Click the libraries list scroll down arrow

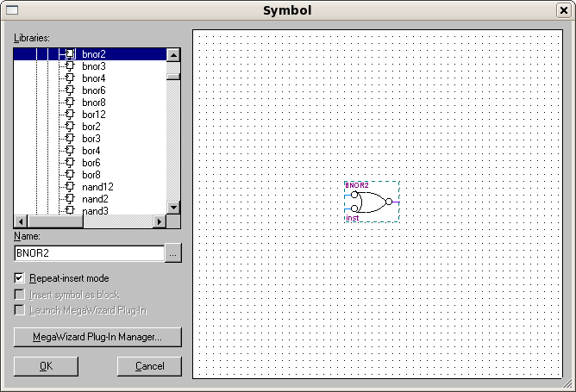click(x=173, y=207)
